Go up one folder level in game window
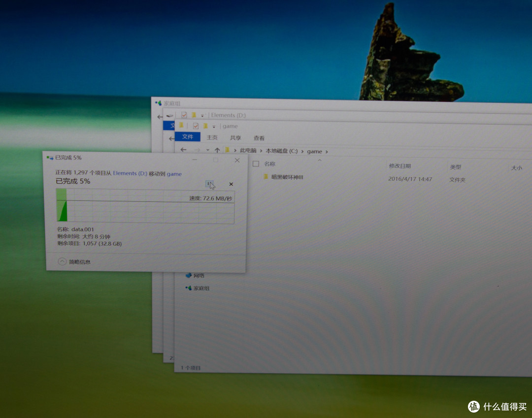Screen dimensions: 532x418 [x=217, y=150]
